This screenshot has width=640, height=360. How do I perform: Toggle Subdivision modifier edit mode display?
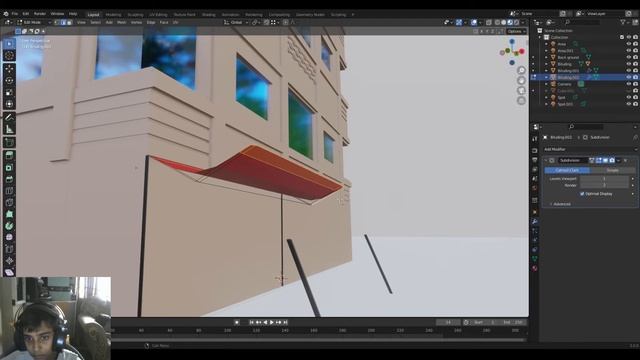click(598, 160)
